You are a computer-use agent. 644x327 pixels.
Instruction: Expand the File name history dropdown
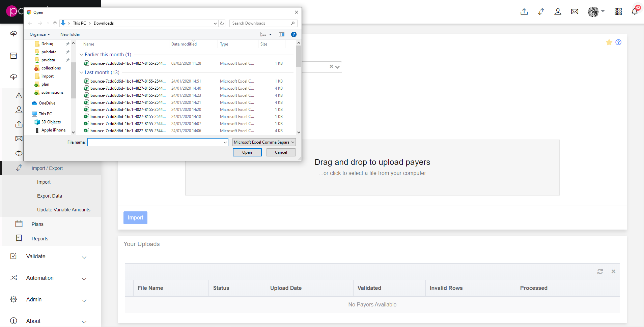[x=225, y=142]
